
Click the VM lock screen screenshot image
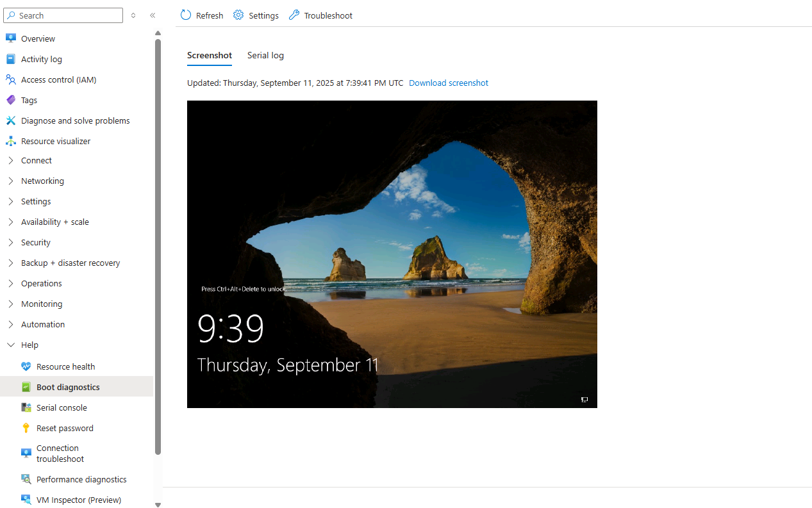pos(392,254)
